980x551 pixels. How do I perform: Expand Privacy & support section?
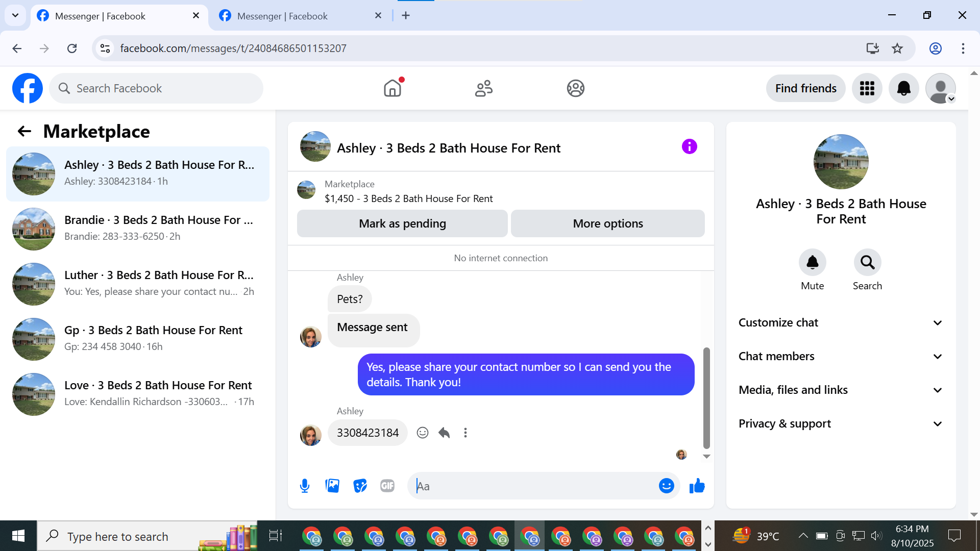pos(840,423)
